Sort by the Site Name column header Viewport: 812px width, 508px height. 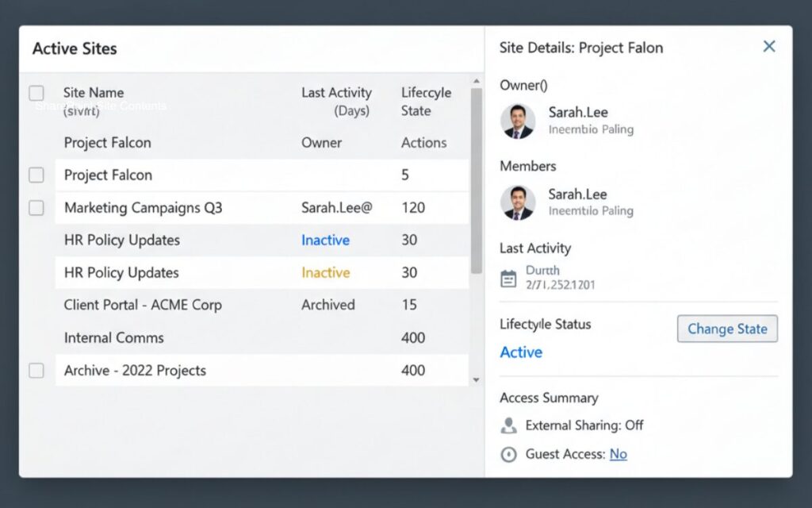(94, 93)
